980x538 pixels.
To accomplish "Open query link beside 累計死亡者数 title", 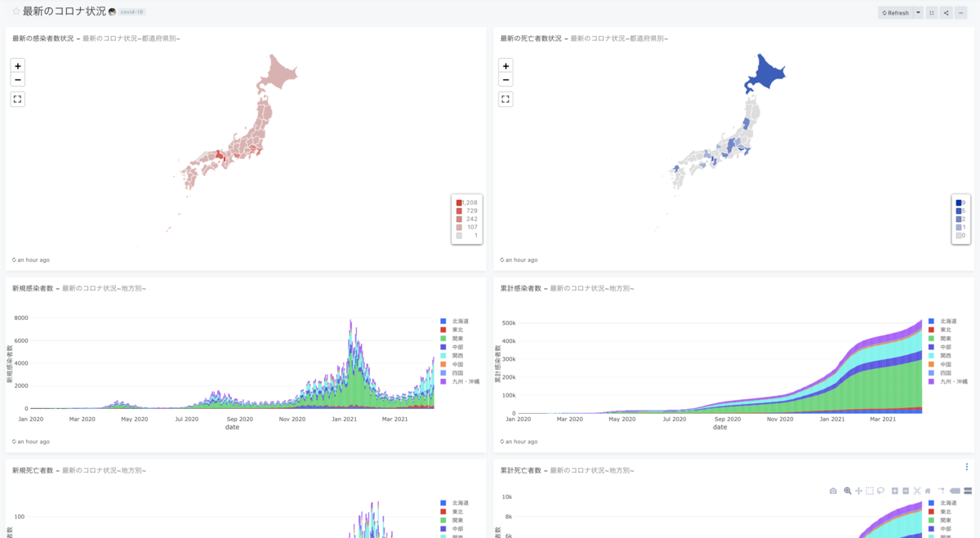I will [x=591, y=470].
